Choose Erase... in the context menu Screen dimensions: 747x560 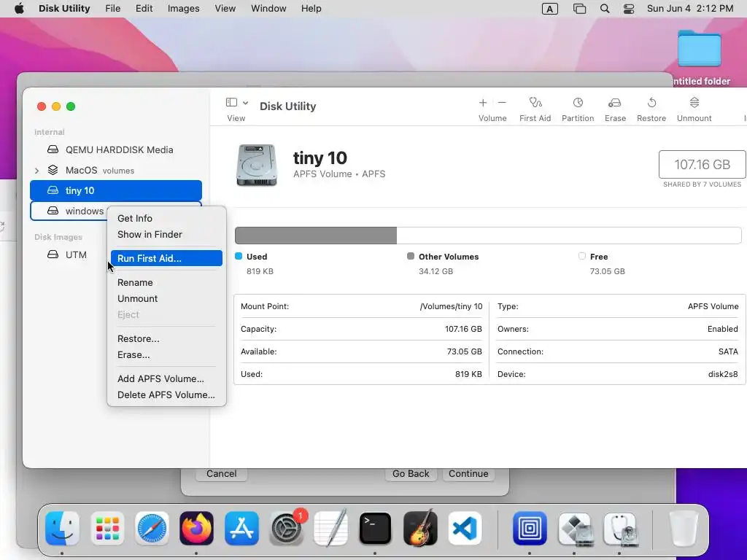(166, 355)
